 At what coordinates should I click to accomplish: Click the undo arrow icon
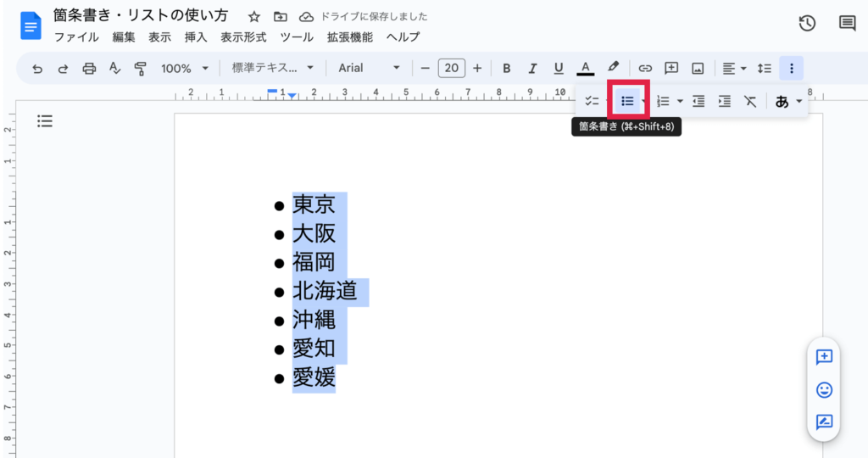point(36,69)
